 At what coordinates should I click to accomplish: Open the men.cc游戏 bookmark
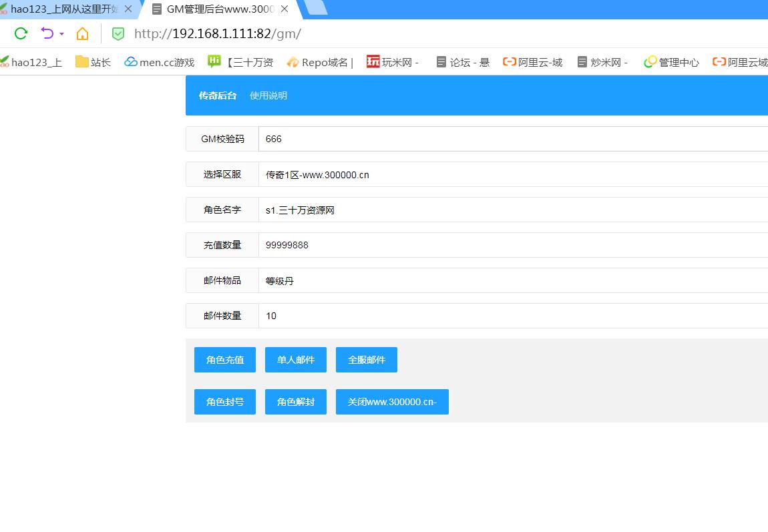160,62
